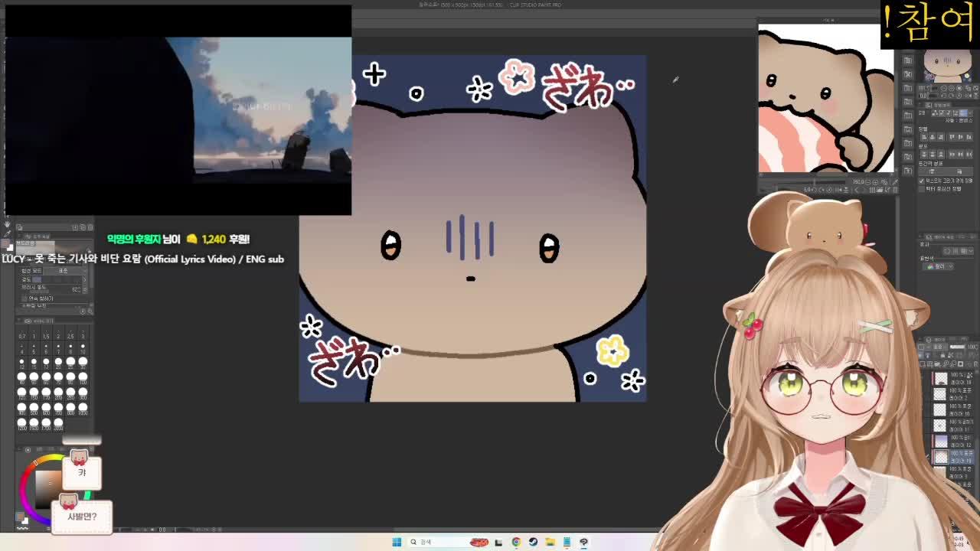Pick a color in the color wheel square
The image size is (980, 551).
click(47, 482)
